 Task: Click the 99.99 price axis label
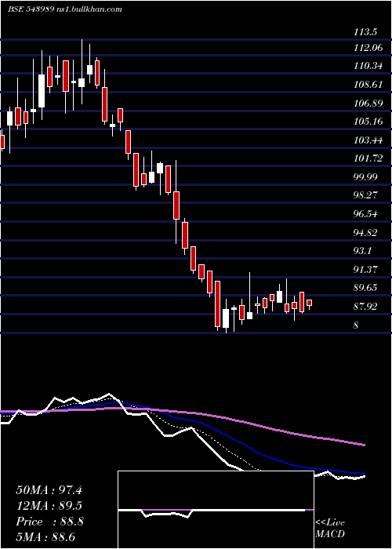coord(365,177)
